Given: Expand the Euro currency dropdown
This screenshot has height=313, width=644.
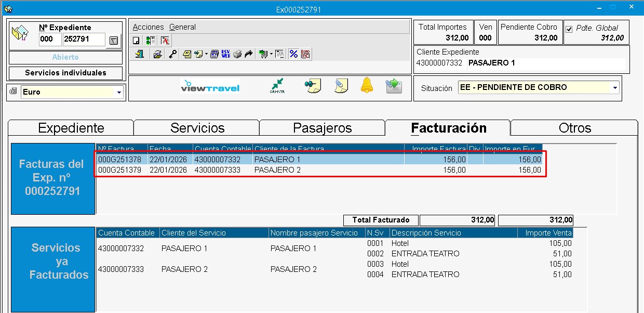Looking at the screenshot, I should (119, 93).
